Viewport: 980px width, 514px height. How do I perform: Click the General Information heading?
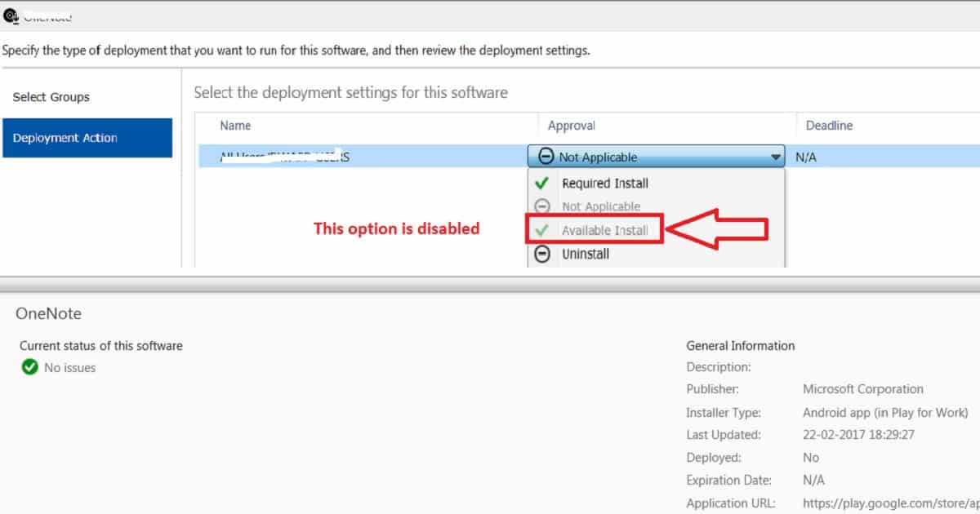tap(741, 346)
